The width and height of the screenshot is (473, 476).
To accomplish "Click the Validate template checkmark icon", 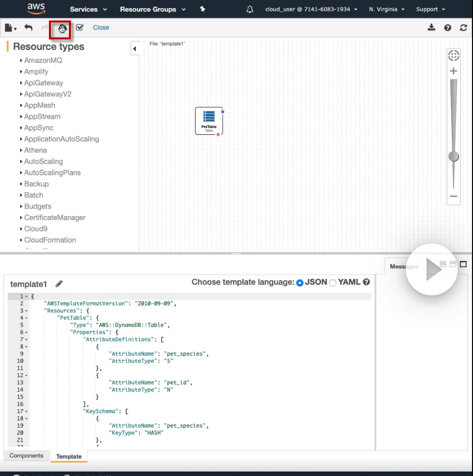I will 79,27.
